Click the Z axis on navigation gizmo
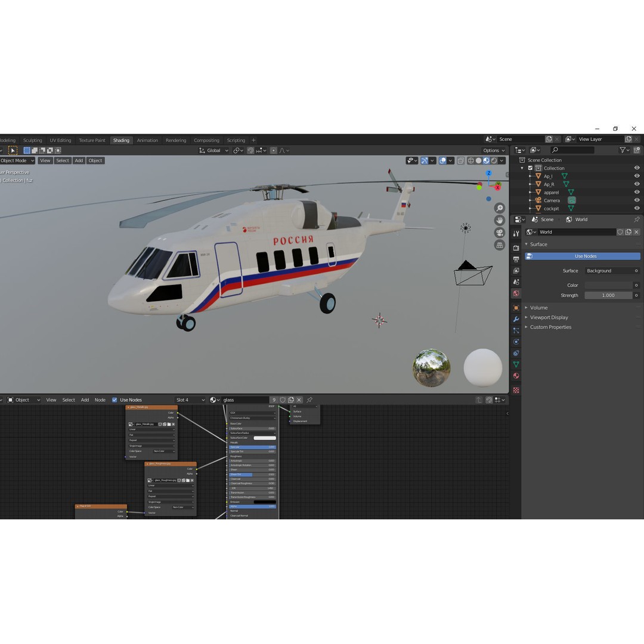Screen dimensions: 644x644 click(488, 174)
